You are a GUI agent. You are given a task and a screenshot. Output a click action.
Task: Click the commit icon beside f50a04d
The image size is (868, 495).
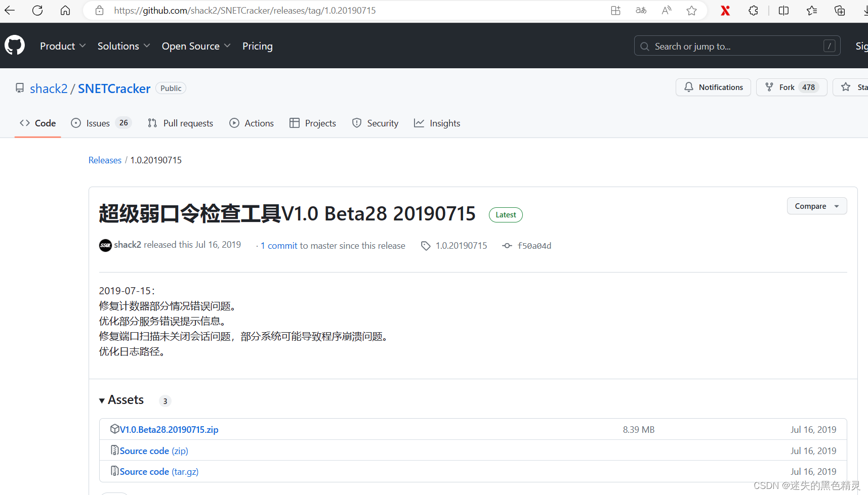click(507, 246)
